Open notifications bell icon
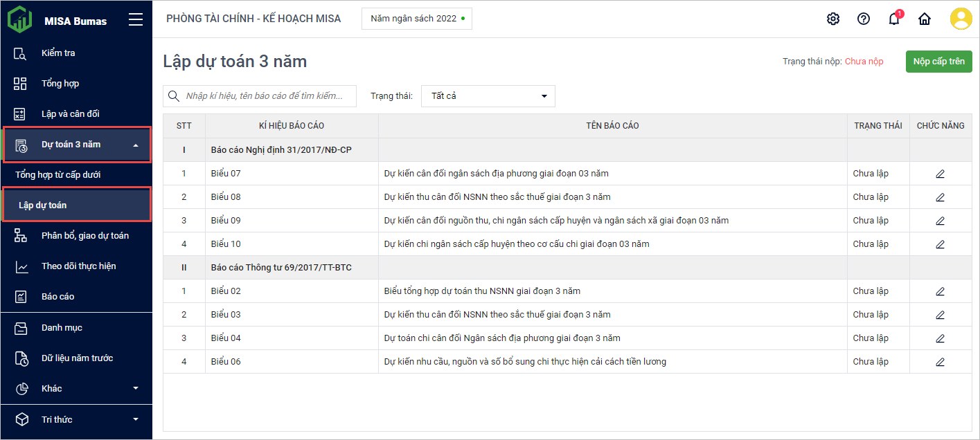The height and width of the screenshot is (440, 980). (893, 19)
